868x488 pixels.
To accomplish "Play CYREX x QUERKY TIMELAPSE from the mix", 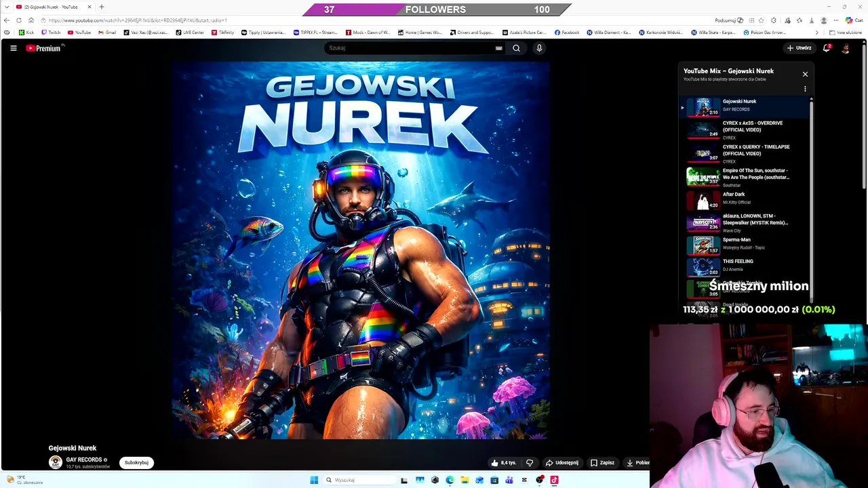I will pos(745,153).
